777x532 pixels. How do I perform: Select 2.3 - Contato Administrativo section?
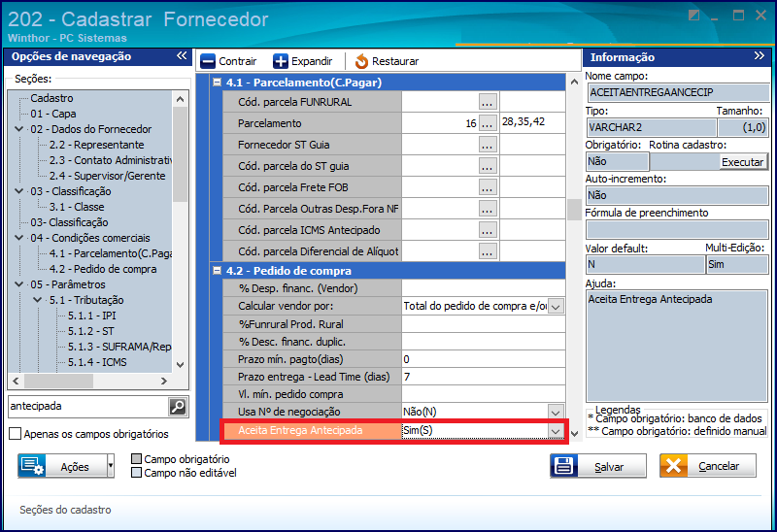coord(111,160)
